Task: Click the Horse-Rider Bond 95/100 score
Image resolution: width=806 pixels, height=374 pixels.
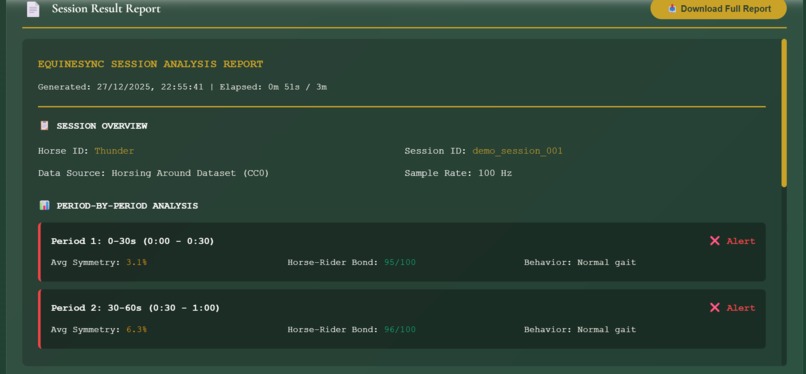Action: [400, 263]
